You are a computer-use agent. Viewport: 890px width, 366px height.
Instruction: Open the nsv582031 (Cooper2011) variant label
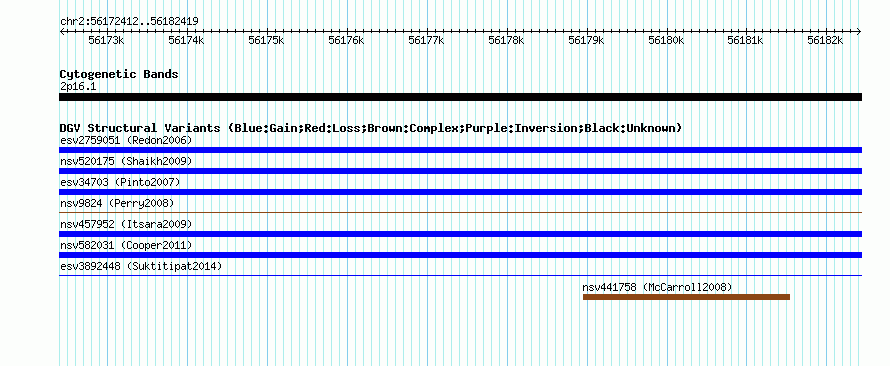pyautogui.click(x=126, y=245)
